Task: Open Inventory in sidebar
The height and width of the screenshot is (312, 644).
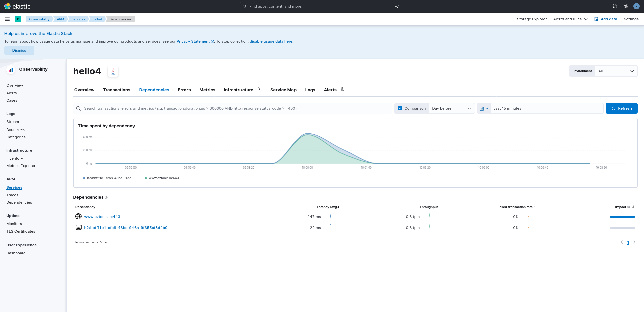Action: [15, 158]
